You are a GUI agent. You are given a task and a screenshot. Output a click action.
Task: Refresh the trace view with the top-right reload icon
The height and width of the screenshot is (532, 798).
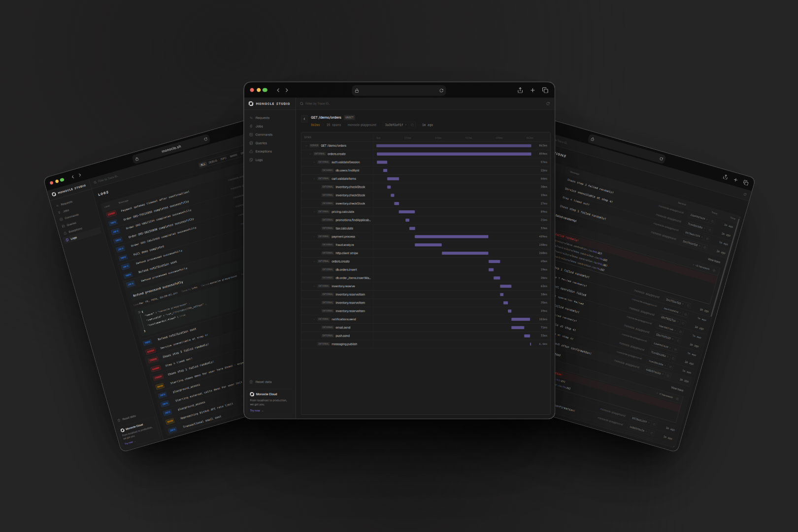click(548, 103)
